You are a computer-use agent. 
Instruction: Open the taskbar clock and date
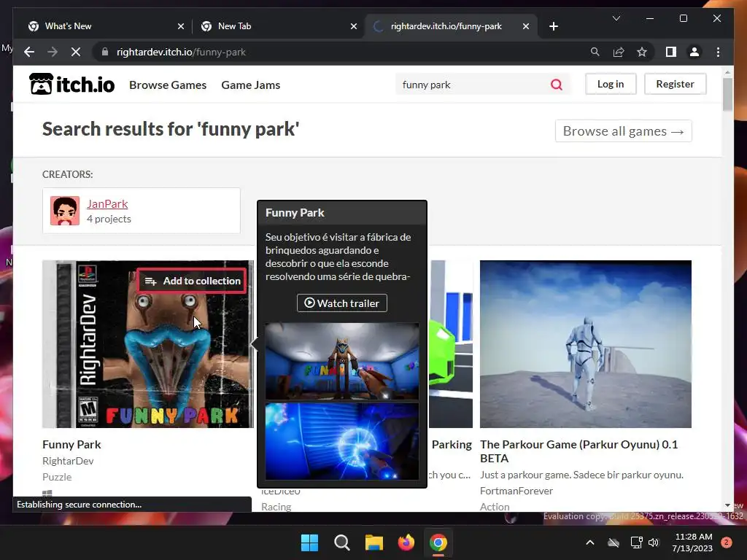692,542
